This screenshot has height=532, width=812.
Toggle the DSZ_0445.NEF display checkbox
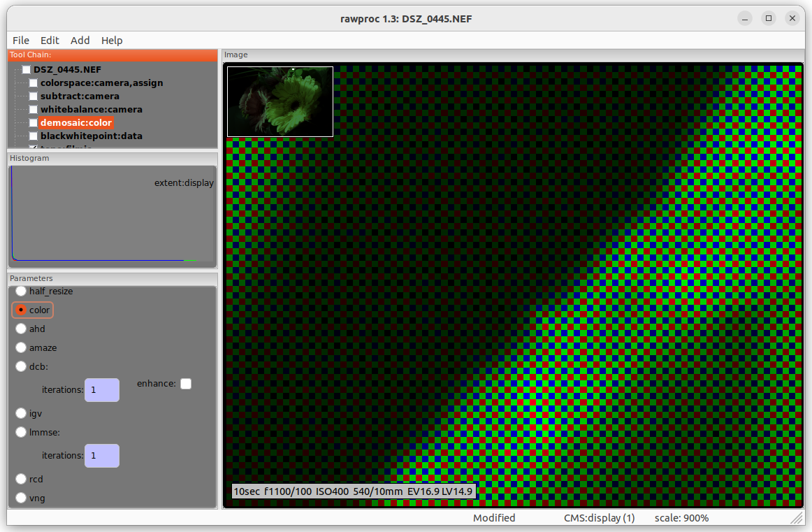[x=27, y=70]
